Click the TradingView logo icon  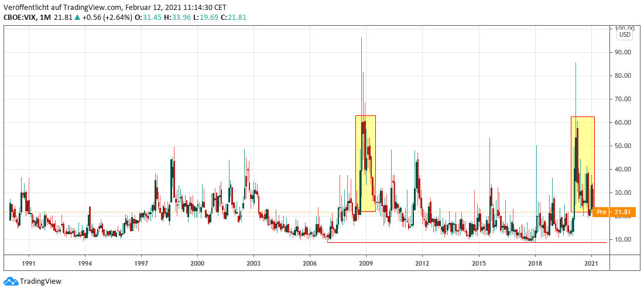point(11,281)
